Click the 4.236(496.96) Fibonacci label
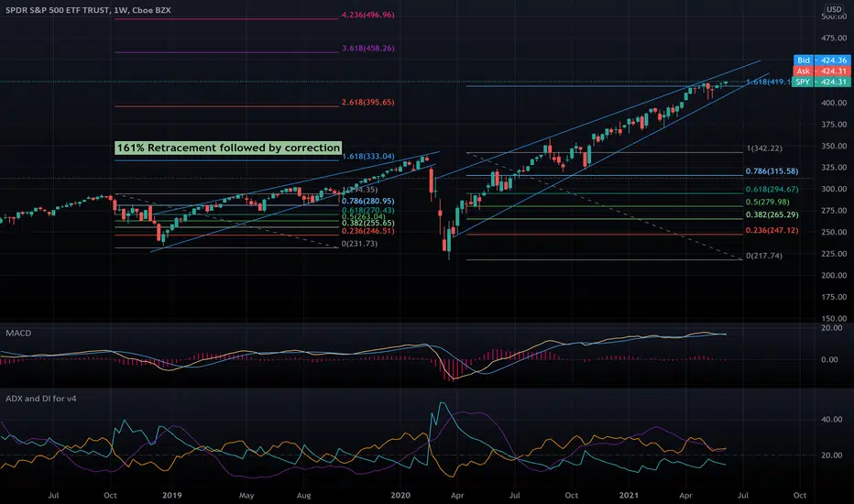Screen dimensions: 854x504 [x=368, y=15]
